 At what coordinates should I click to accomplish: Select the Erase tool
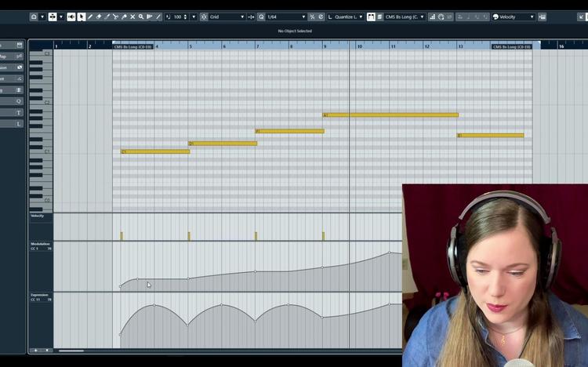pos(99,17)
